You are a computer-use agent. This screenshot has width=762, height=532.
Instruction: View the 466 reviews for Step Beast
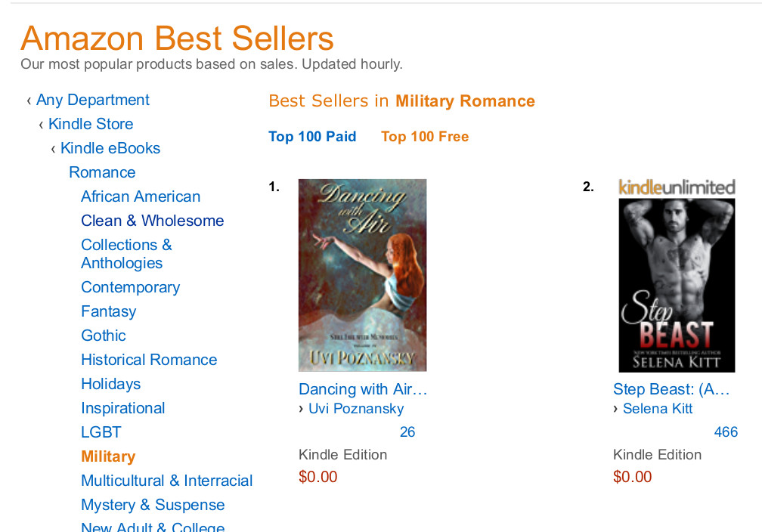pos(726,432)
